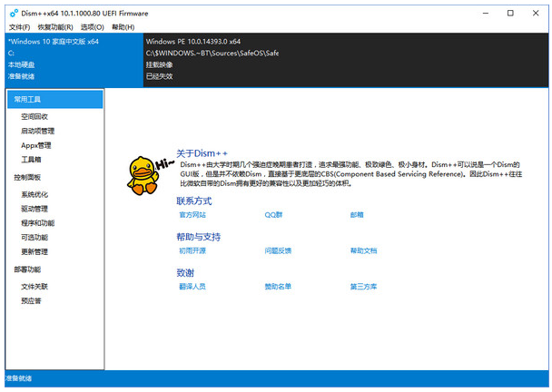The height and width of the screenshot is (392, 552).
Task: Open the 选项(O) menu
Action: pos(93,27)
